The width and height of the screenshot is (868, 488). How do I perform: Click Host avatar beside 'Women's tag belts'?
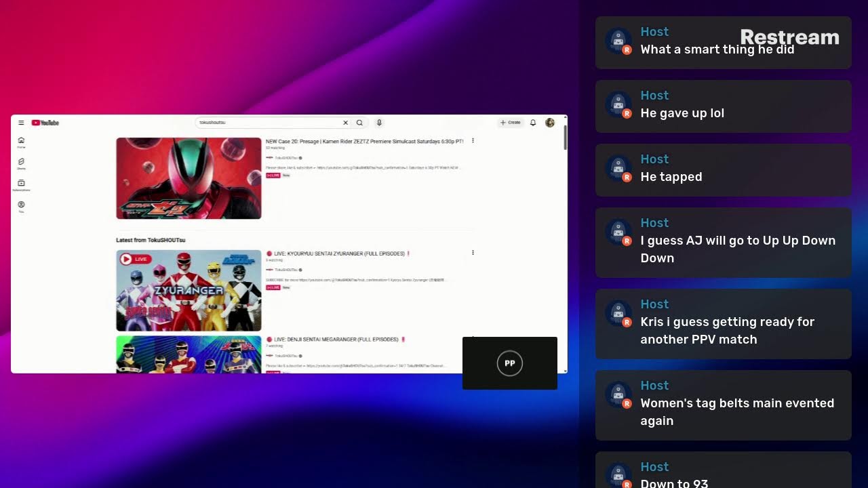[x=618, y=395]
